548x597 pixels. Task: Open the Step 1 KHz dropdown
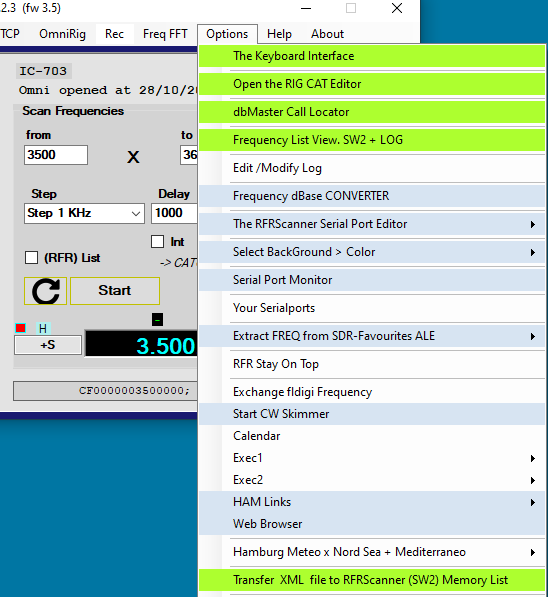[x=84, y=213]
